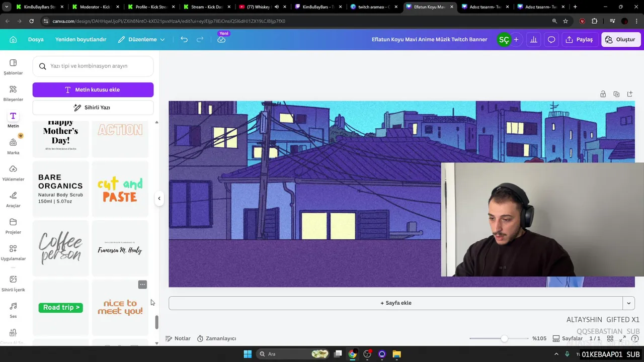Open the Notlar panel

coord(178,338)
